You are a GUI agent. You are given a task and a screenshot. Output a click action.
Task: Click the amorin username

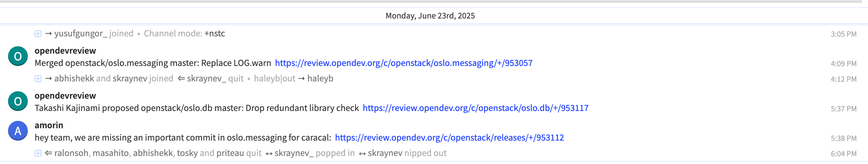(x=49, y=125)
